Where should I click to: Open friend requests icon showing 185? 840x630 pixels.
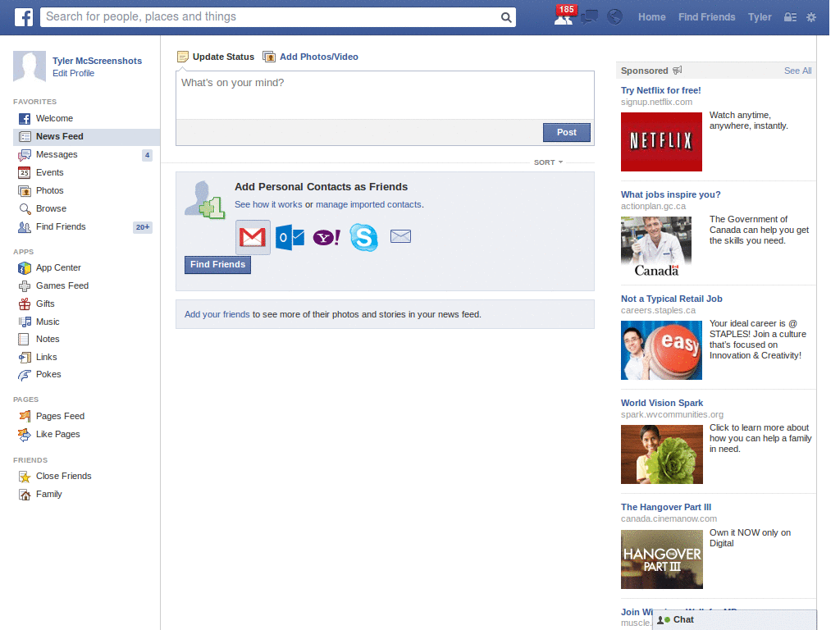tap(564, 16)
